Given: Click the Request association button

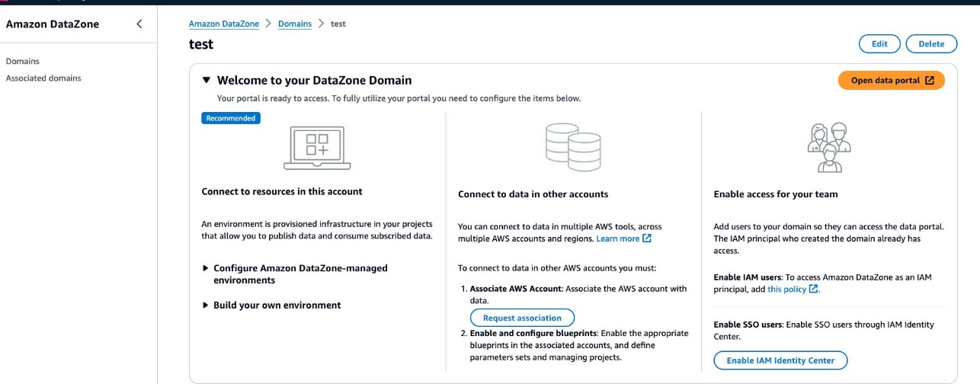Looking at the screenshot, I should 522,318.
